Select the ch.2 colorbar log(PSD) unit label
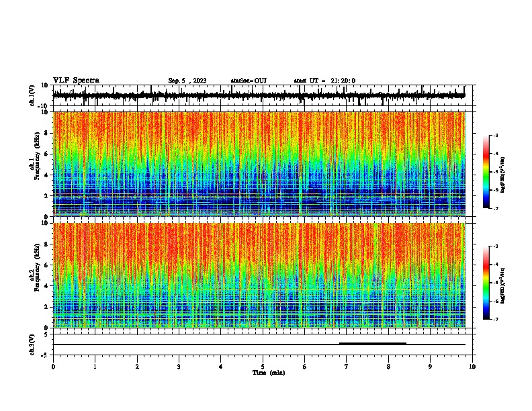 502,285
